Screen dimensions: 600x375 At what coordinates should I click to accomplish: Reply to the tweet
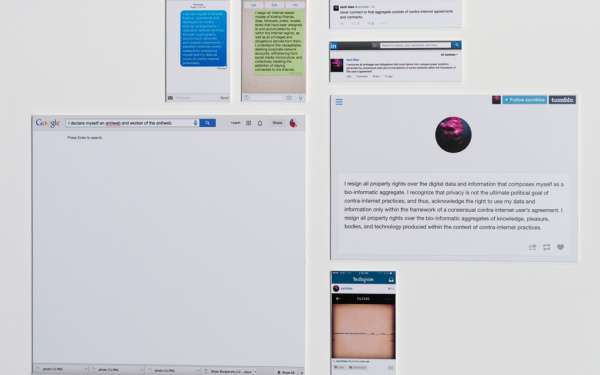point(342,24)
